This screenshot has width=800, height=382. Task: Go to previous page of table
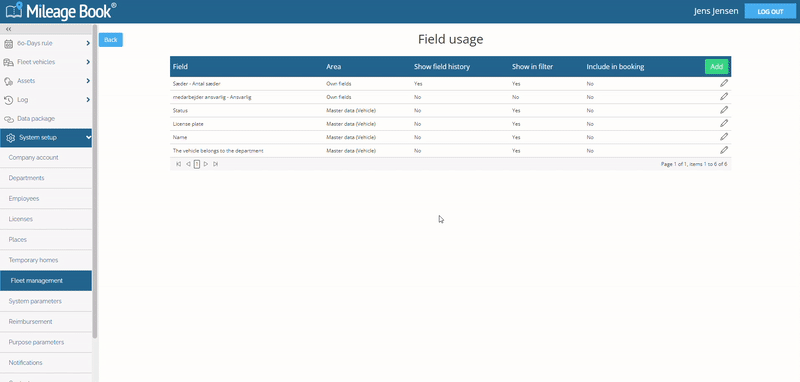pyautogui.click(x=188, y=164)
